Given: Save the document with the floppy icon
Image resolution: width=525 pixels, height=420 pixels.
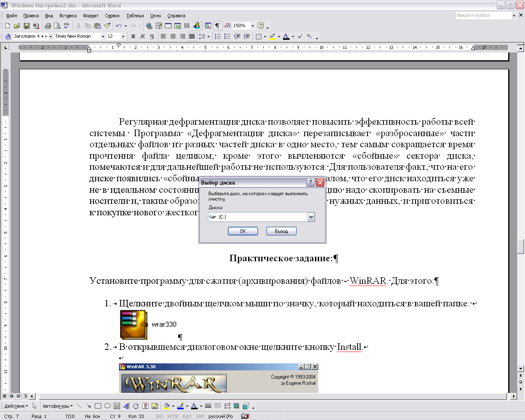Looking at the screenshot, I should click(x=27, y=26).
